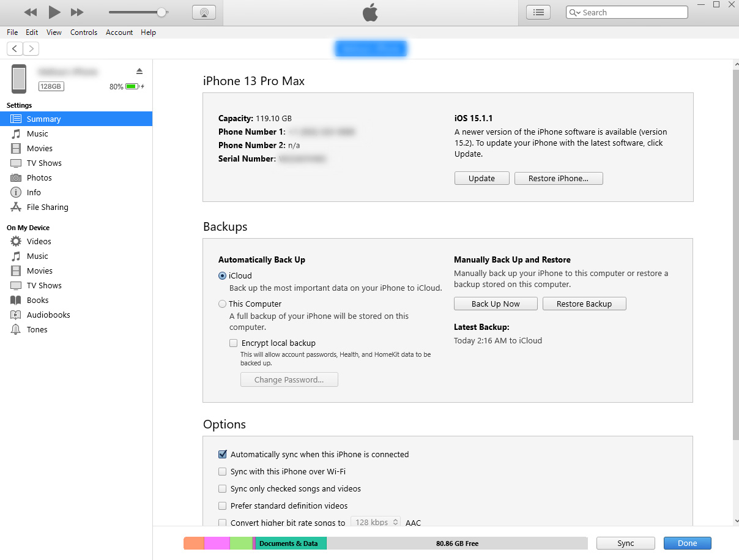Click the iPhone device icon
This screenshot has width=739, height=560.
click(x=19, y=79)
